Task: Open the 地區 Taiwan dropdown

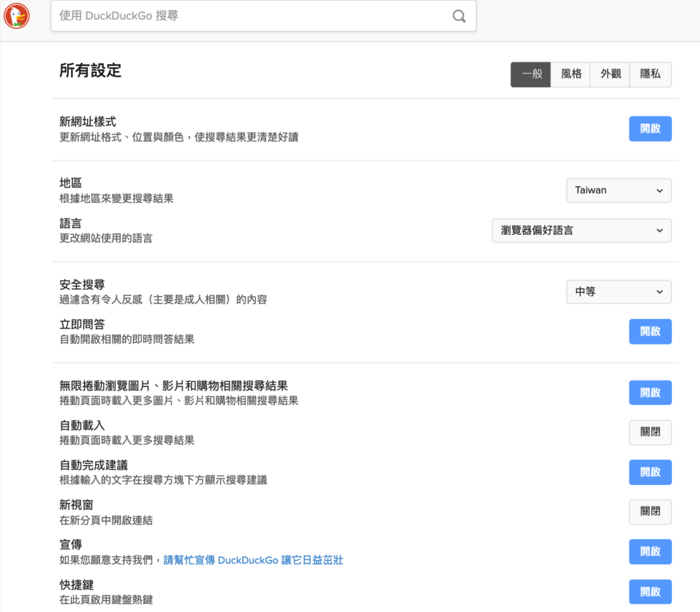Action: [x=619, y=191]
